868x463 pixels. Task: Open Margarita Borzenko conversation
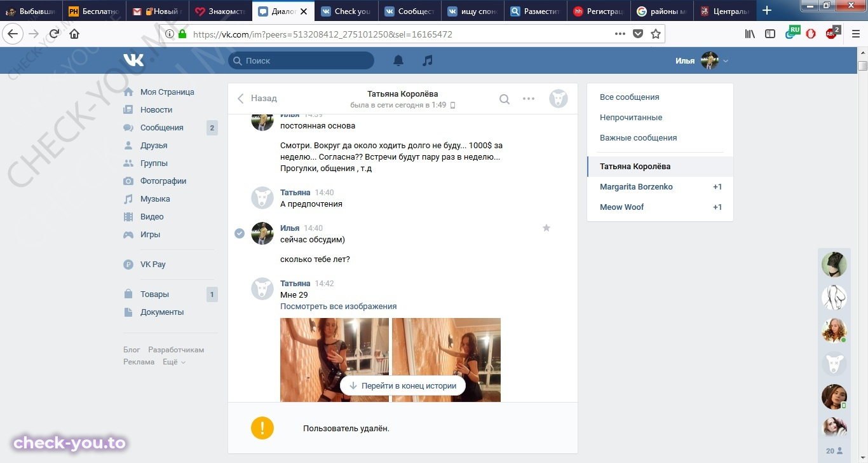coord(660,186)
